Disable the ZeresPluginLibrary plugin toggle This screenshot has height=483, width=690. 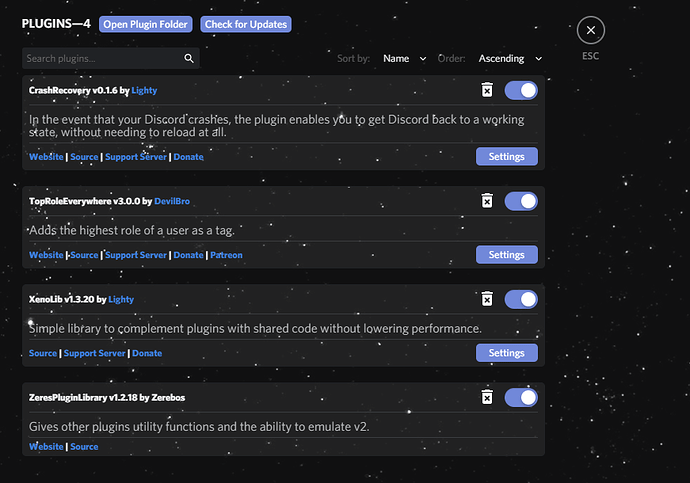[521, 398]
